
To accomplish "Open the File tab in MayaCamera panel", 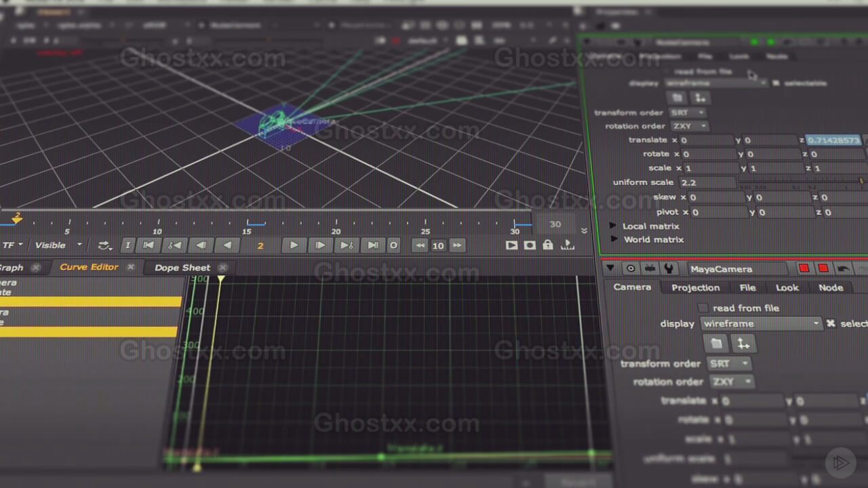I will [747, 288].
